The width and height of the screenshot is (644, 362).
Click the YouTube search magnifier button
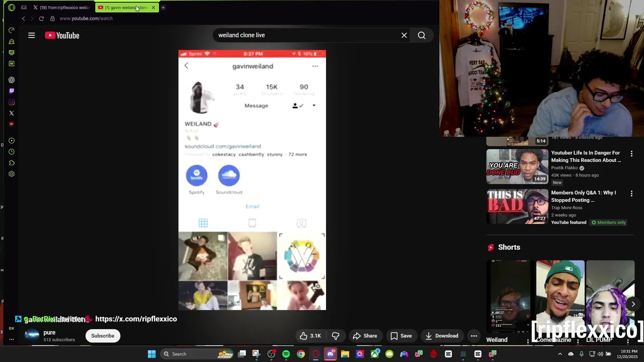point(422,35)
